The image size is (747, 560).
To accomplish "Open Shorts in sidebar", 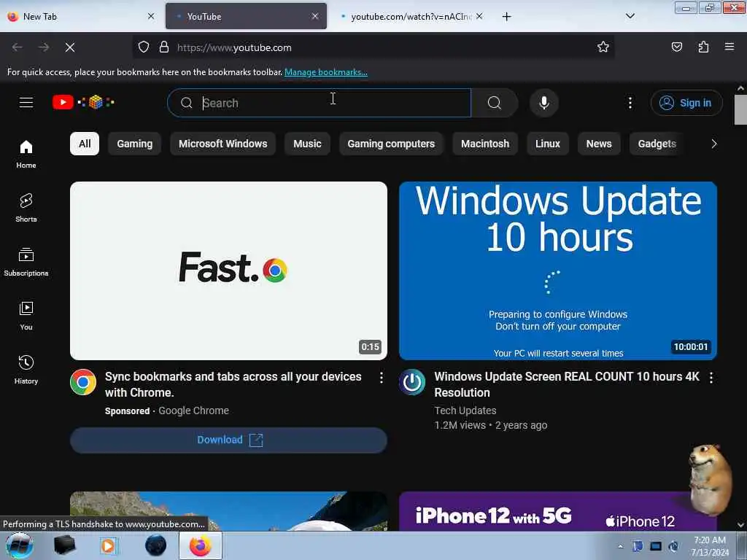I will pos(26,208).
